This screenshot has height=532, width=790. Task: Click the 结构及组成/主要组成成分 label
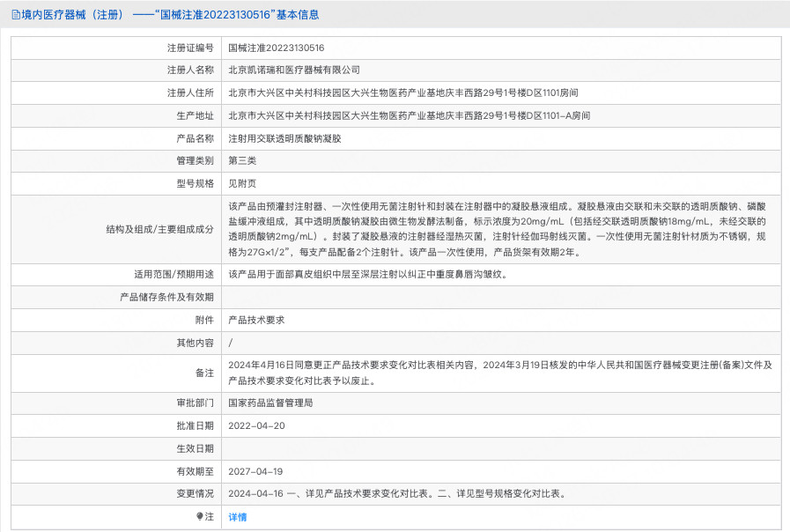click(x=159, y=229)
